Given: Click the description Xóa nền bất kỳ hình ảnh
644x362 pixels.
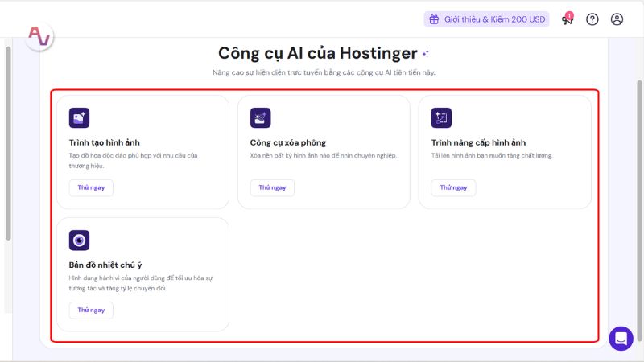Looking at the screenshot, I should (324, 155).
